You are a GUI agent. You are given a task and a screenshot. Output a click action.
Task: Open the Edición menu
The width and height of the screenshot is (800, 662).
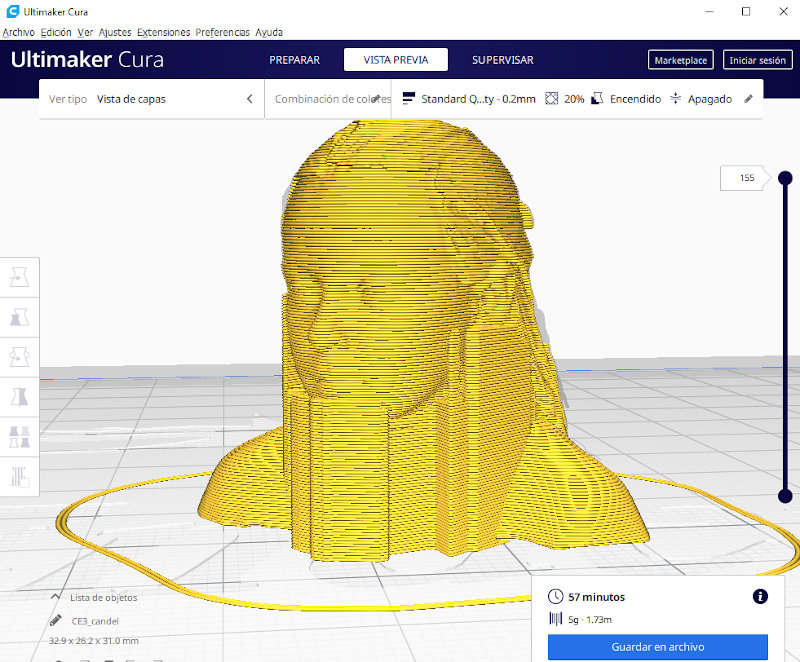point(56,32)
